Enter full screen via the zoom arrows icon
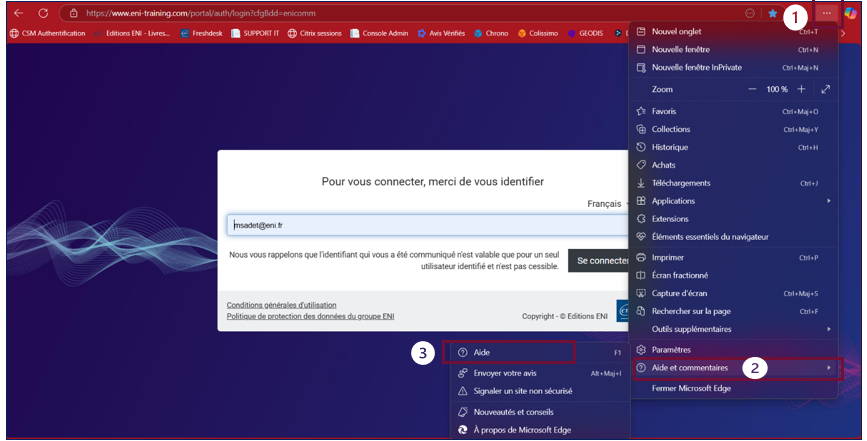 826,89
